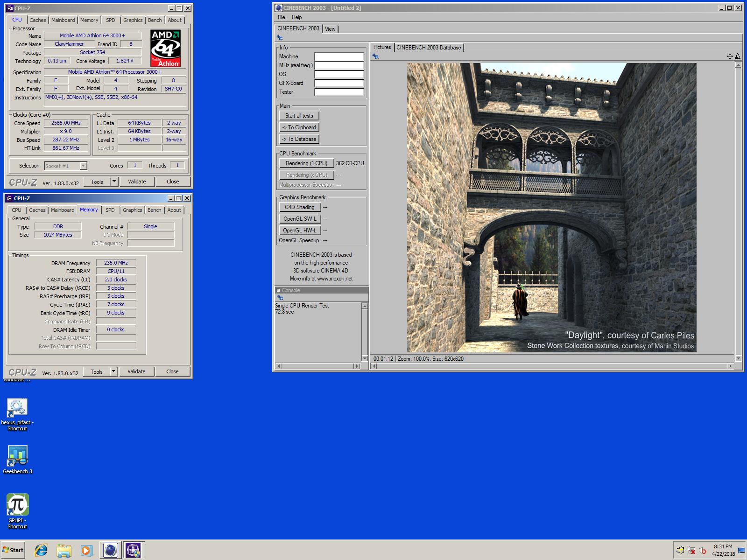Open SPD tab in CPU-Z CPU window
Image resolution: width=747 pixels, height=560 pixels.
(x=110, y=20)
